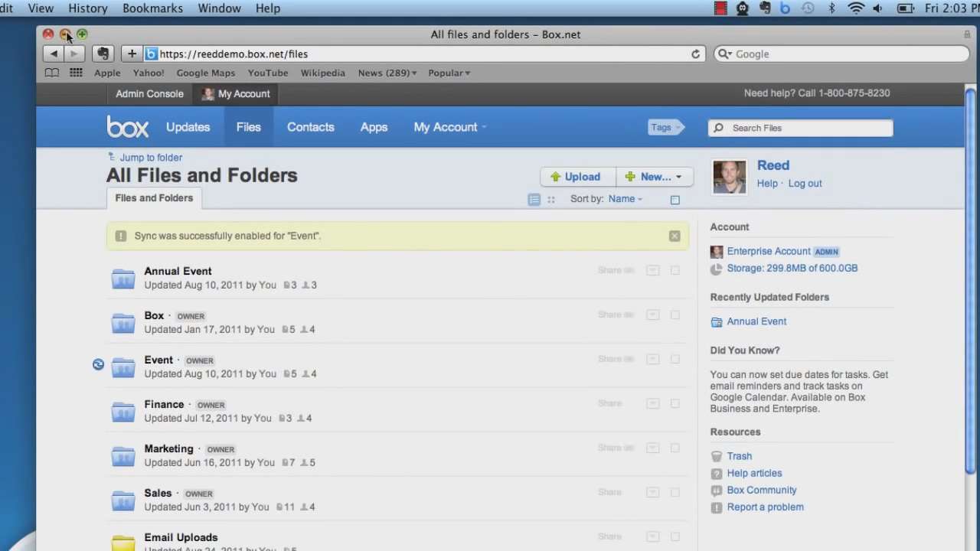Go to the Contacts tab

point(310,127)
